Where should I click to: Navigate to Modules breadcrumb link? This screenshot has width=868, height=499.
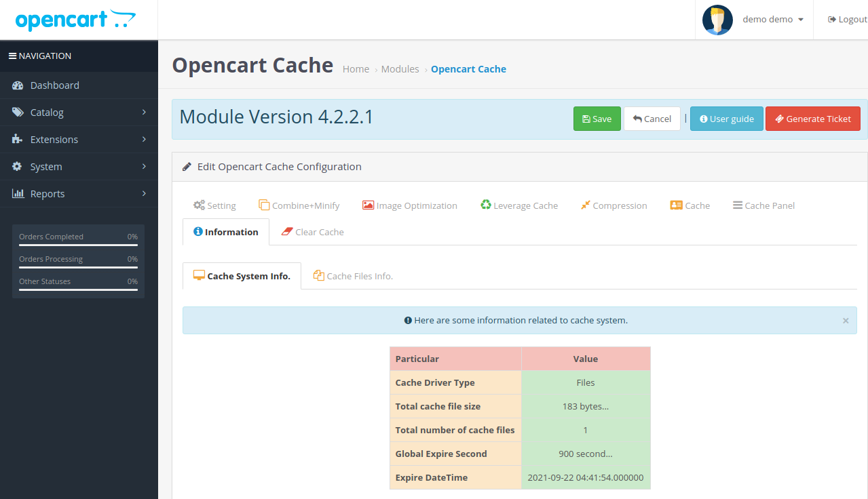pyautogui.click(x=400, y=68)
